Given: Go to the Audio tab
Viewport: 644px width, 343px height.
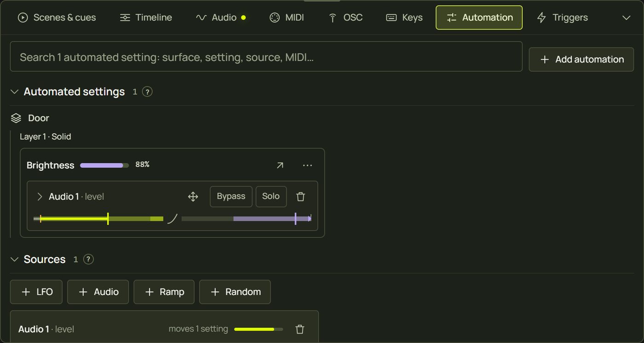Looking at the screenshot, I should [x=221, y=17].
